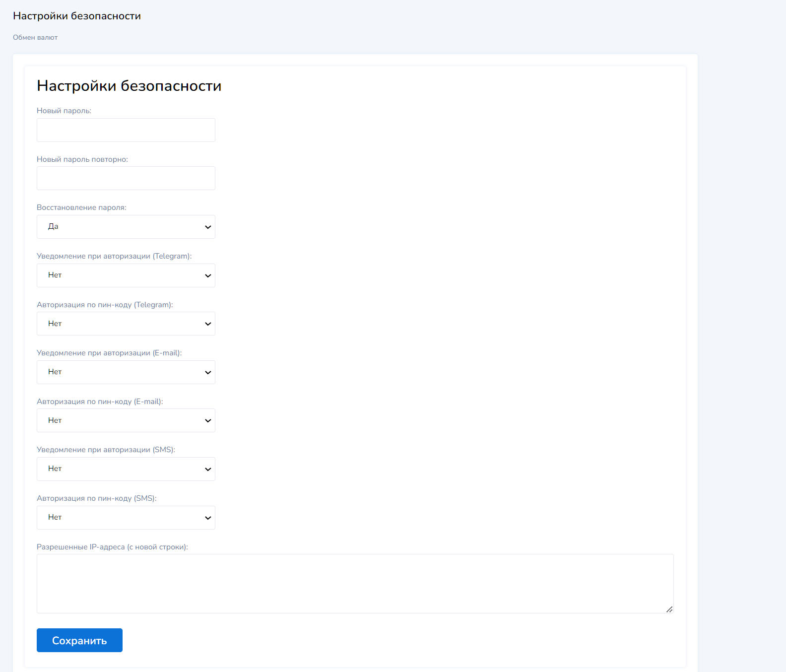Open 'Авторизация по пин-коду (E-mail)' dropdown
786x672 pixels.
(126, 420)
